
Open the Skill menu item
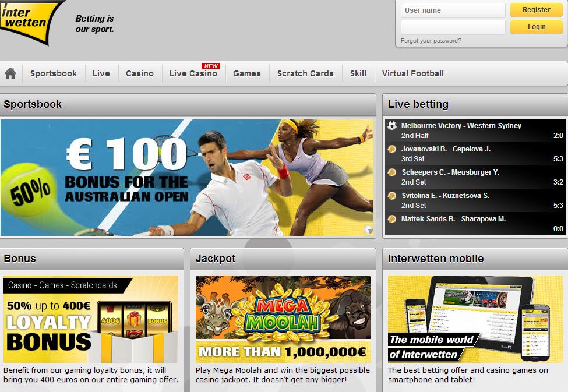(358, 73)
